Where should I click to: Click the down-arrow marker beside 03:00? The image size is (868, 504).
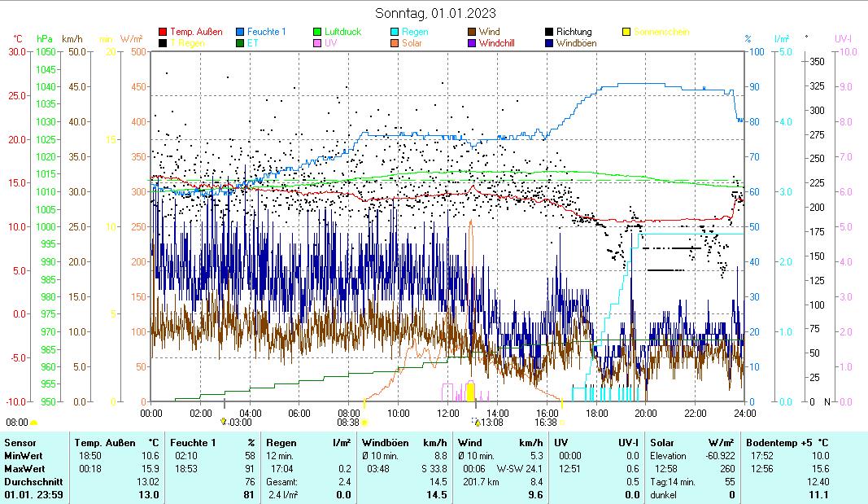pos(223,422)
